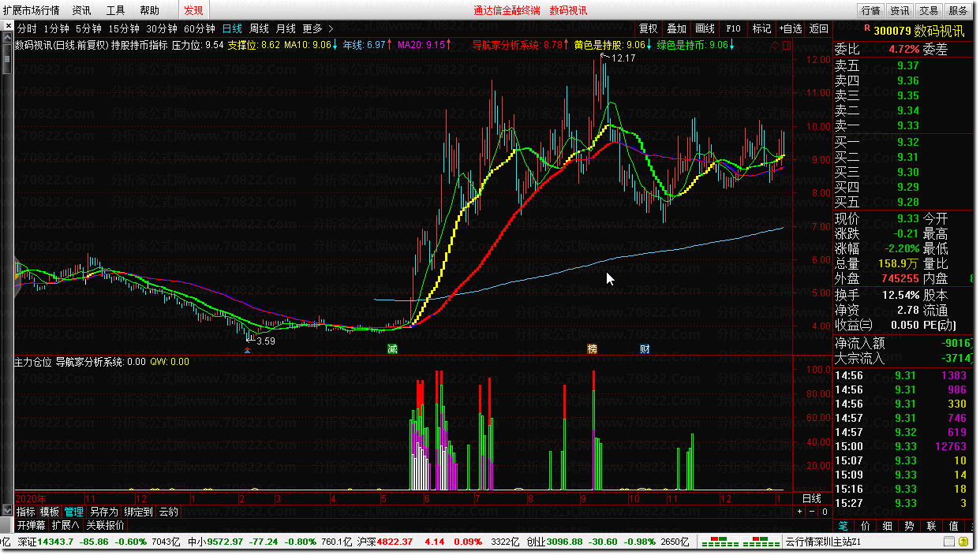This screenshot has width=980, height=555.
Task: Click the green 减 marker icon
Action: click(391, 348)
